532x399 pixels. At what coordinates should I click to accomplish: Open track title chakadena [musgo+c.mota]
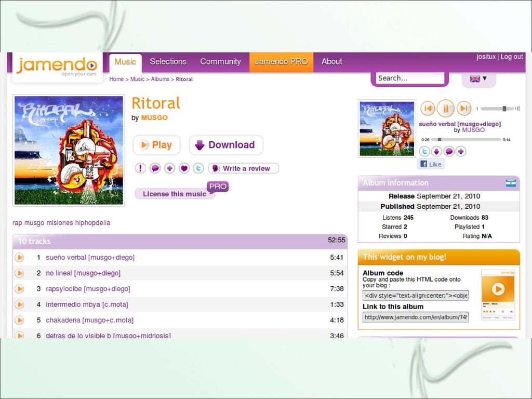pos(89,320)
